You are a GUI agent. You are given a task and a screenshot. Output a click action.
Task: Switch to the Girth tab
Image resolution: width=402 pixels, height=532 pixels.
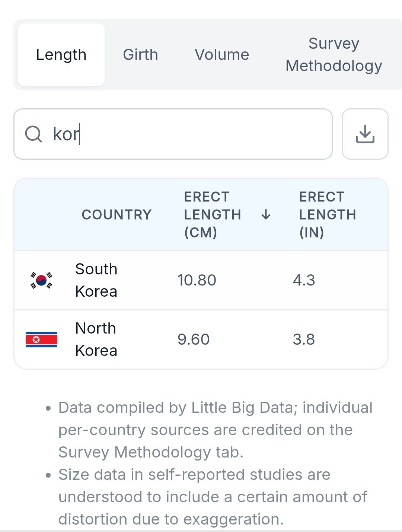point(140,55)
